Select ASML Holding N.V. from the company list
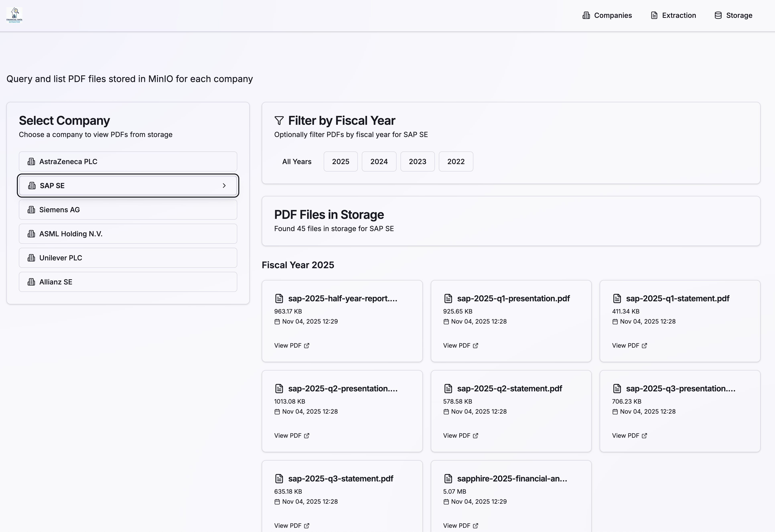Image resolution: width=775 pixels, height=532 pixels. (71, 234)
